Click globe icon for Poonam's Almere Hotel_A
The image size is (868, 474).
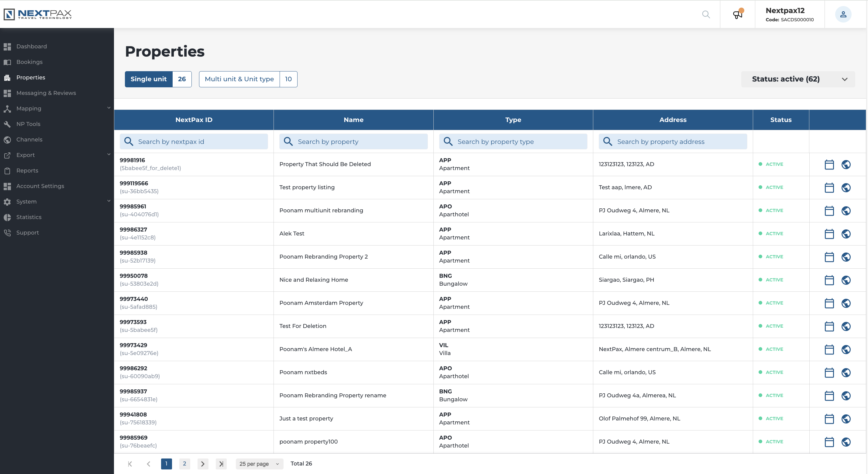point(846,349)
